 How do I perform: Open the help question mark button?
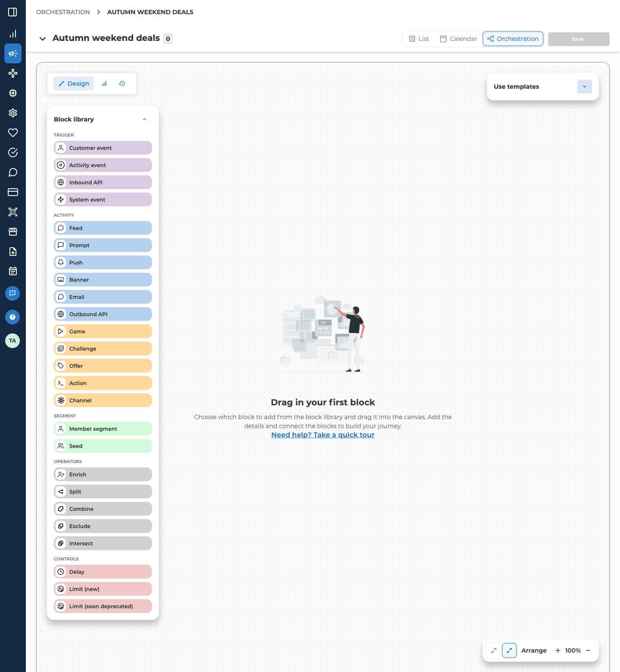pyautogui.click(x=12, y=317)
